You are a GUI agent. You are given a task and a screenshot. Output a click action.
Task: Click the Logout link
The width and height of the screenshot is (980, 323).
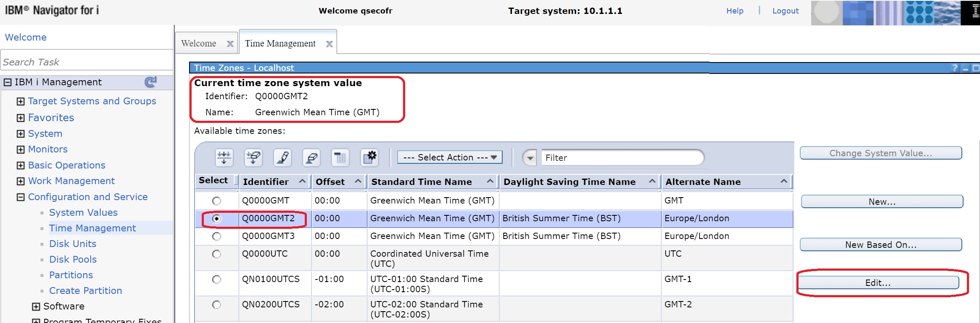[785, 11]
